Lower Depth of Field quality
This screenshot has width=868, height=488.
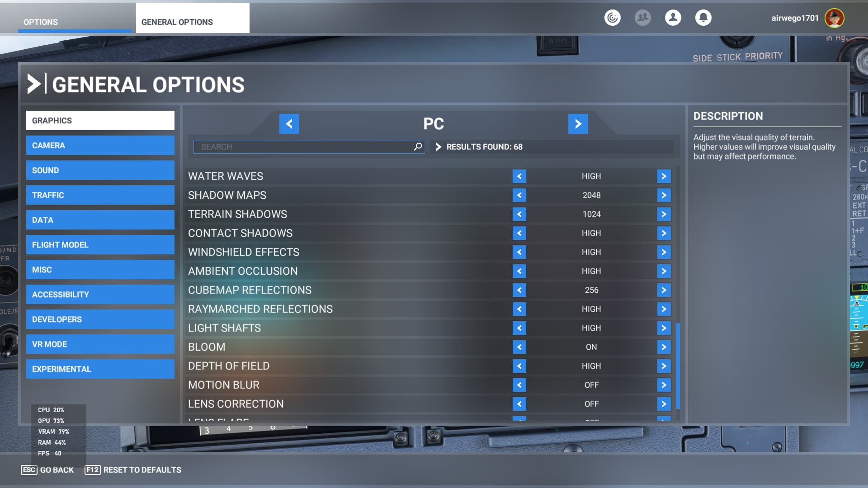pyautogui.click(x=519, y=366)
